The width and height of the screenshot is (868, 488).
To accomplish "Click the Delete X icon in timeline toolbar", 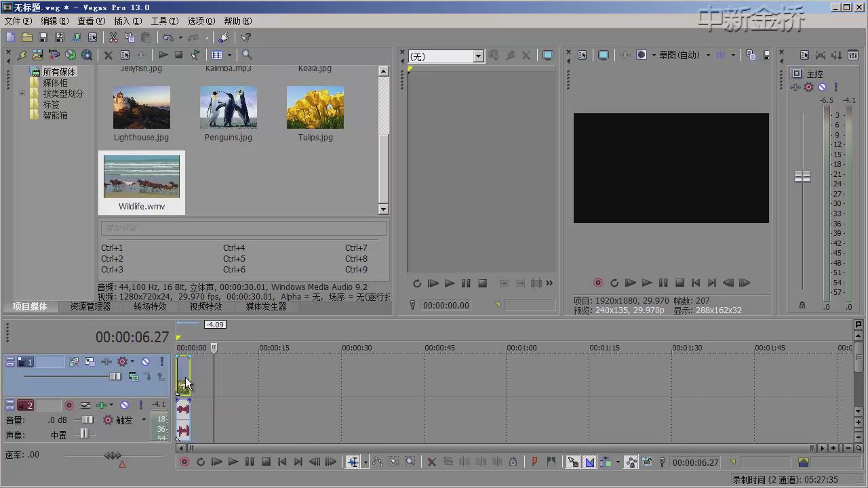I will pos(431,462).
